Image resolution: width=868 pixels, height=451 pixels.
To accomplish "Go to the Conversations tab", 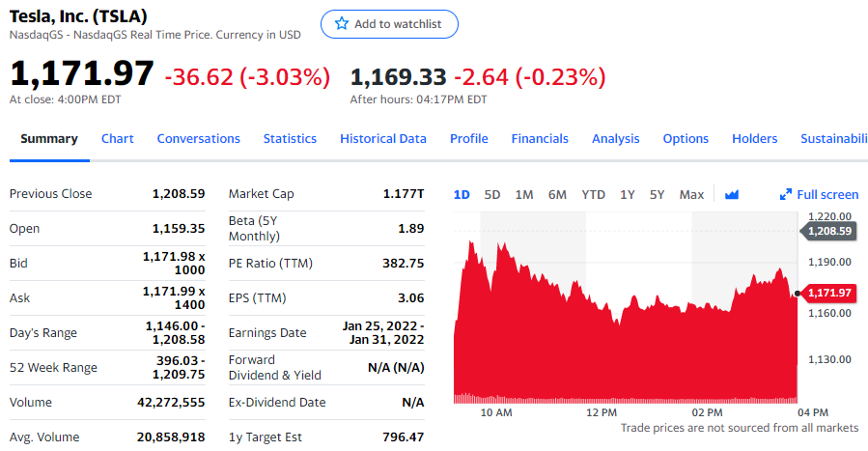I will pos(198,138).
